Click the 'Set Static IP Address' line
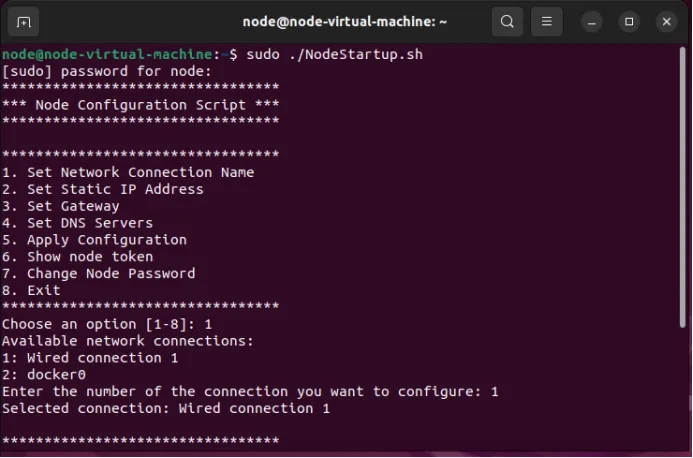The height and width of the screenshot is (458, 693). coord(103,189)
